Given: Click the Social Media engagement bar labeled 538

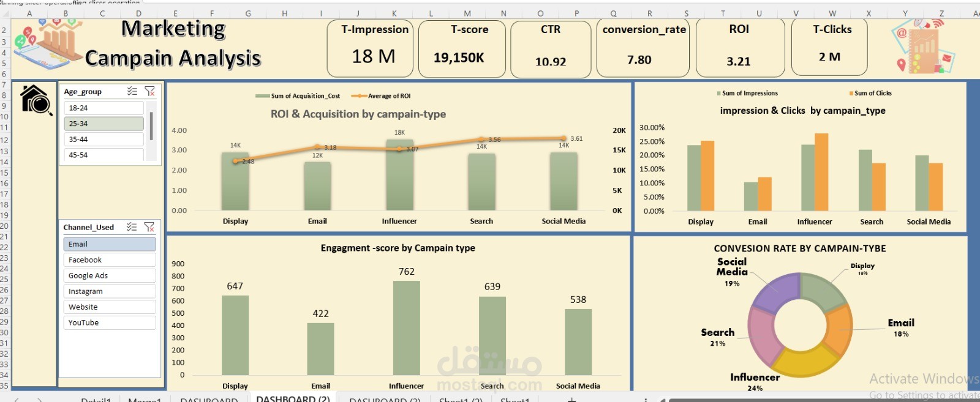Looking at the screenshot, I should click(x=578, y=342).
